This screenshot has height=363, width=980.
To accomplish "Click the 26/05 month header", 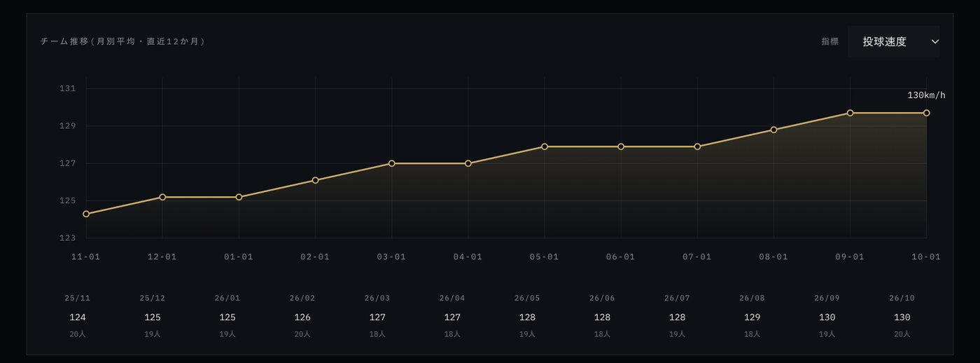I will pyautogui.click(x=527, y=299).
